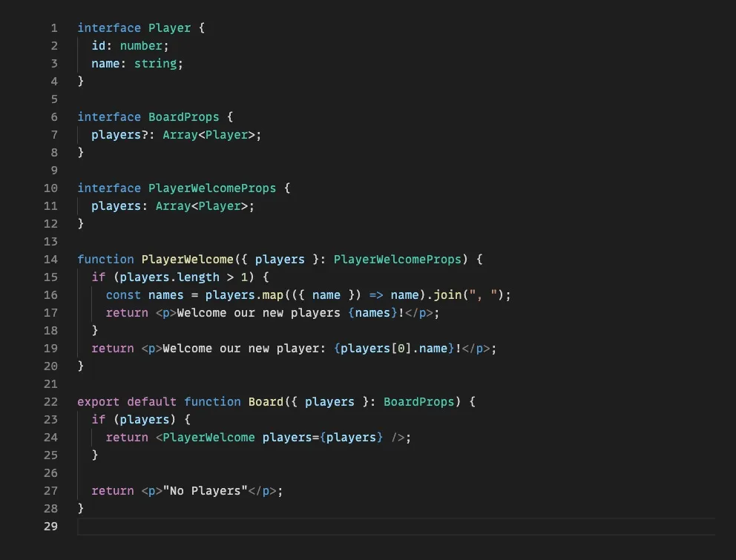Viewport: 736px width, 560px height.
Task: Click 'Array' on line 11
Action: pyautogui.click(x=173, y=206)
